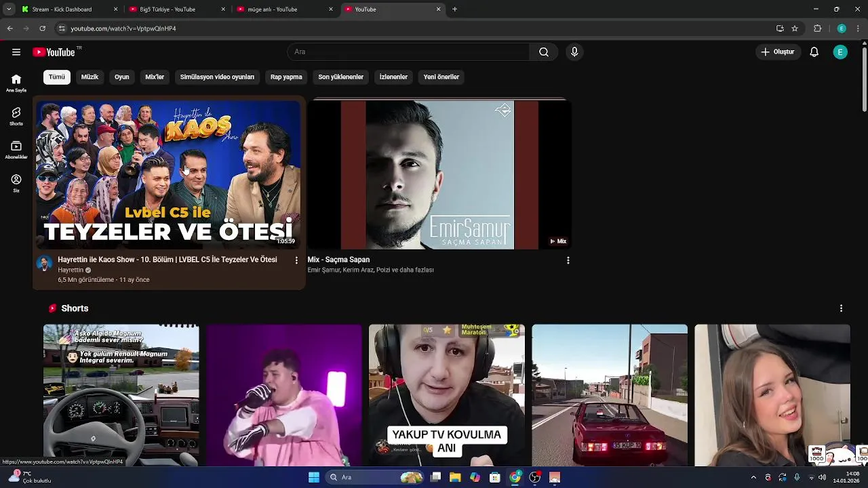Open YouTube notifications bell
This screenshot has height=488, width=868.
(x=814, y=52)
